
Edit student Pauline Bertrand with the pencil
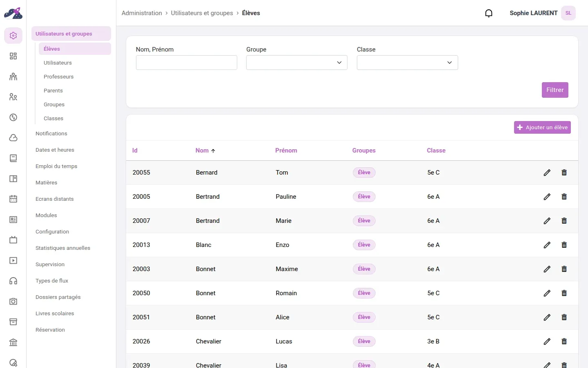[x=547, y=197]
